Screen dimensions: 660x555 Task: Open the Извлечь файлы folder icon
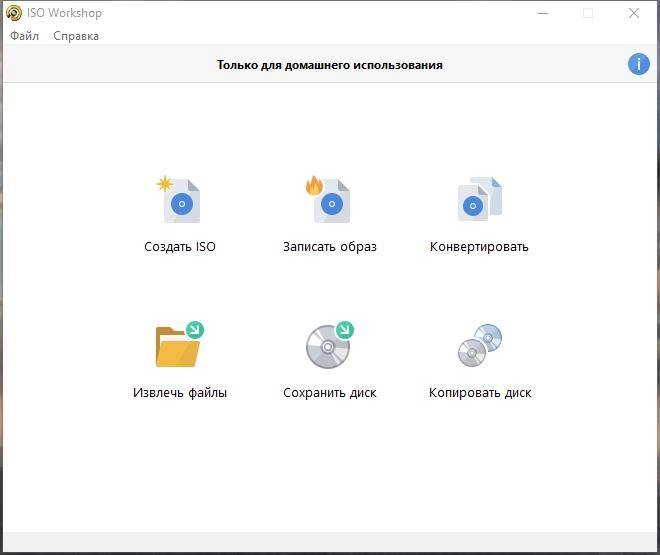click(180, 344)
